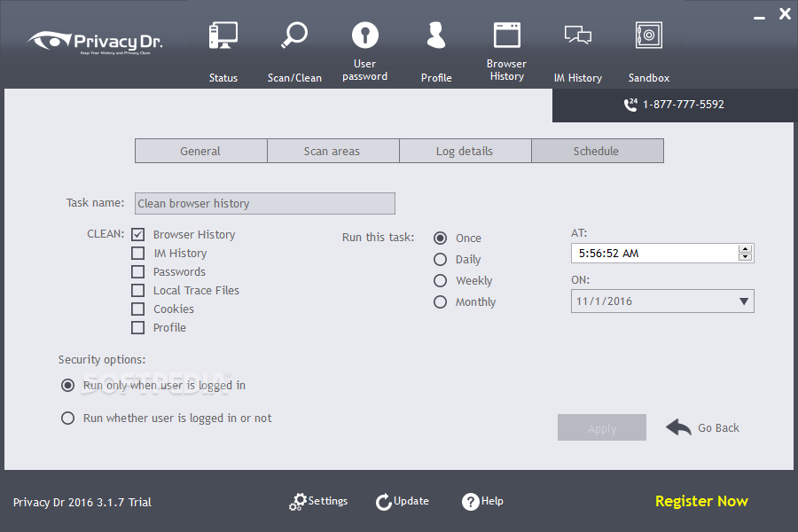Image resolution: width=798 pixels, height=532 pixels.
Task: Decrease the AT time with down spinner
Action: point(745,257)
